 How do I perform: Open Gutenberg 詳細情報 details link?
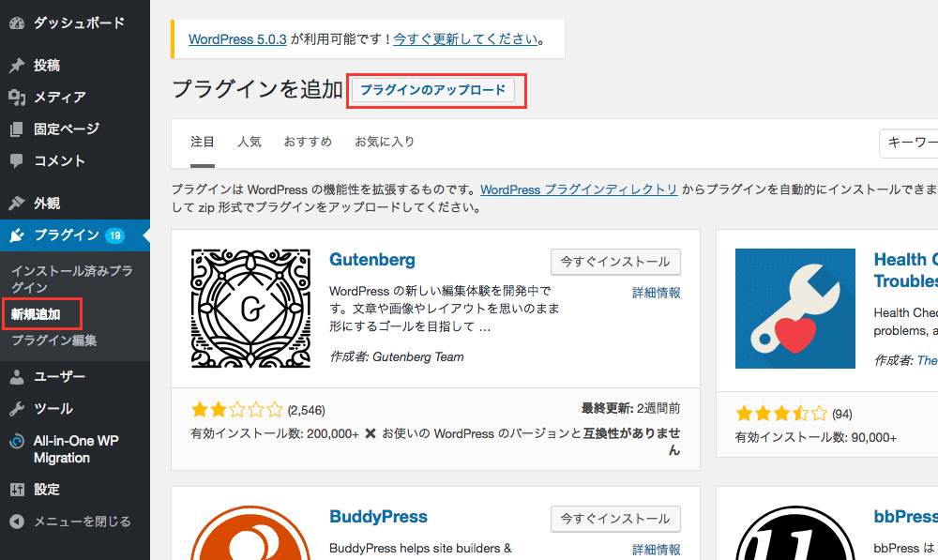click(657, 294)
